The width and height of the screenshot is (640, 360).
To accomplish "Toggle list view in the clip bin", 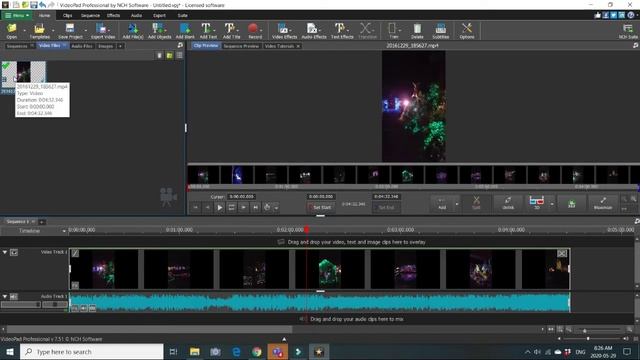I will [x=179, y=56].
